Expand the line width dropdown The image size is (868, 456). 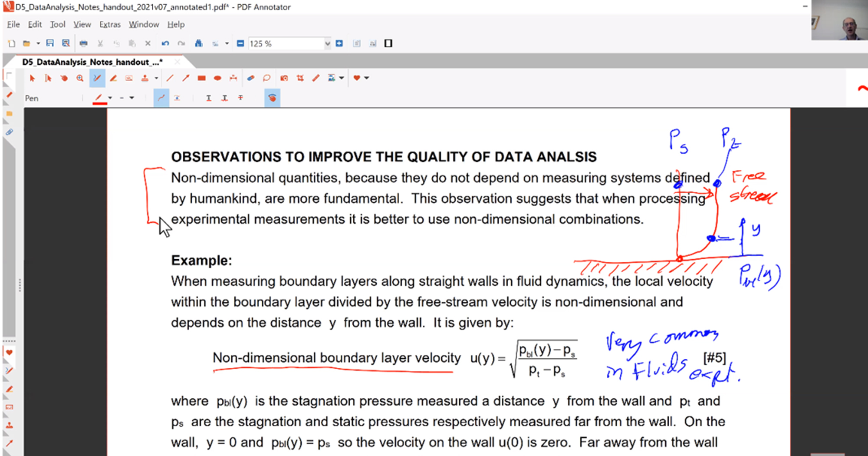pyautogui.click(x=132, y=98)
